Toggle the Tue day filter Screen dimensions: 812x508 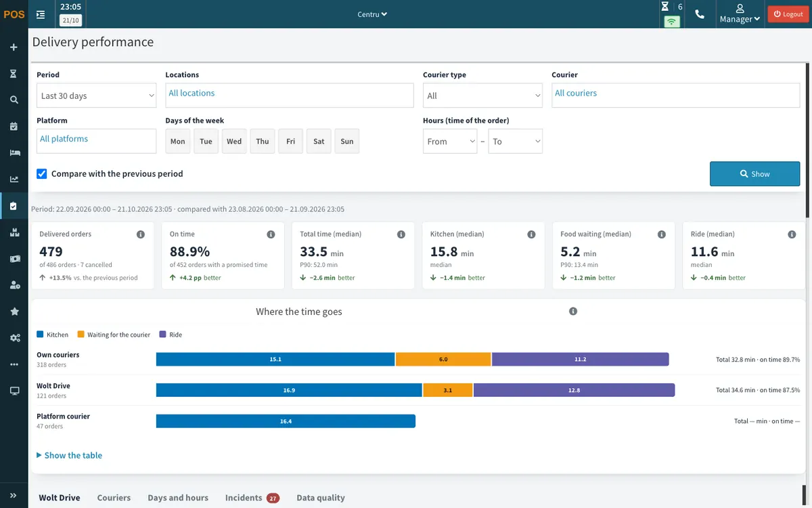pyautogui.click(x=206, y=141)
